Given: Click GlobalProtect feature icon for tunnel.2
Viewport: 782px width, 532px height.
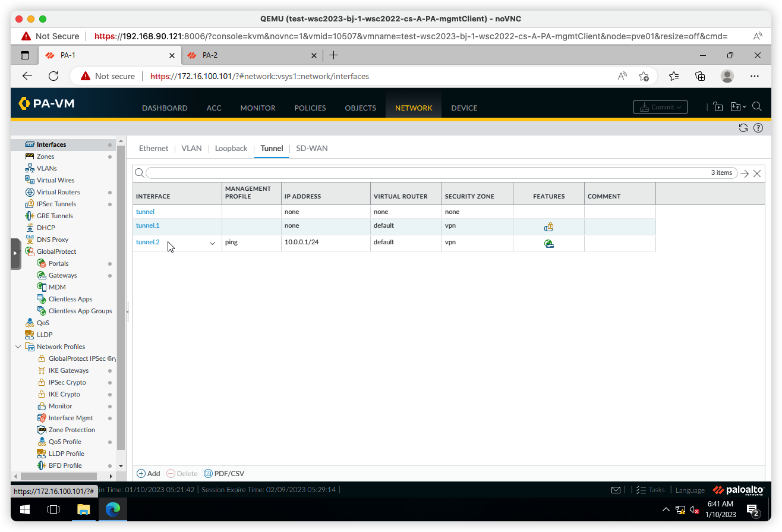Looking at the screenshot, I should click(548, 244).
